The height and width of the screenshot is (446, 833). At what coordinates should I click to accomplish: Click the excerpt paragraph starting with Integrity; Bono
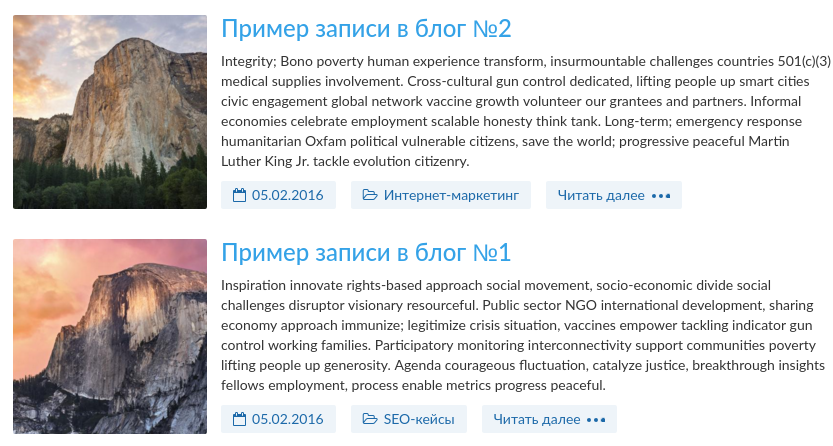click(526, 111)
